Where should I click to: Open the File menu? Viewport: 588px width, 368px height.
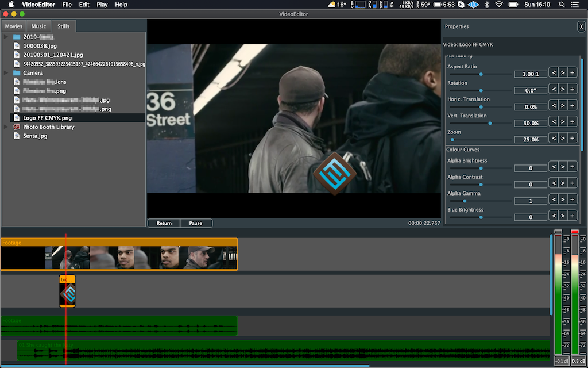coord(67,5)
